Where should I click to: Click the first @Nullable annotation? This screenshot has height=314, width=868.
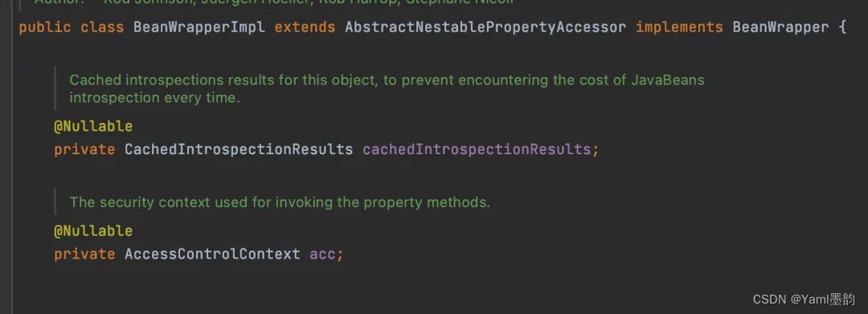[x=93, y=127]
